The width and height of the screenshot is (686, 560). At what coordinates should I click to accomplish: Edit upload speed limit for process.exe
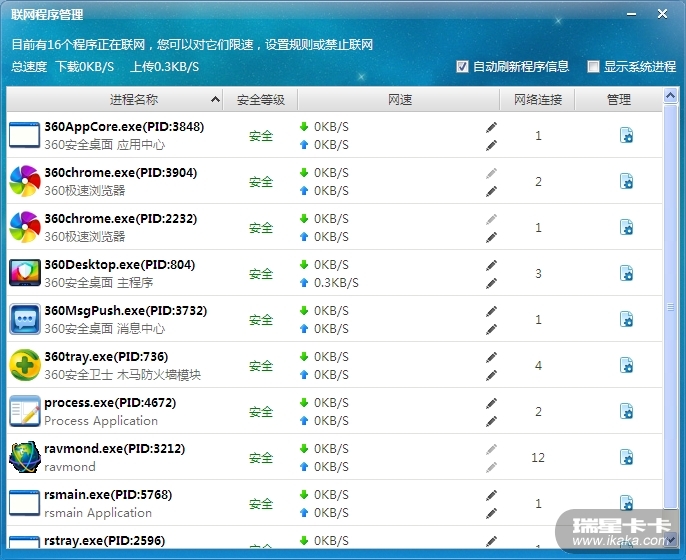click(491, 421)
